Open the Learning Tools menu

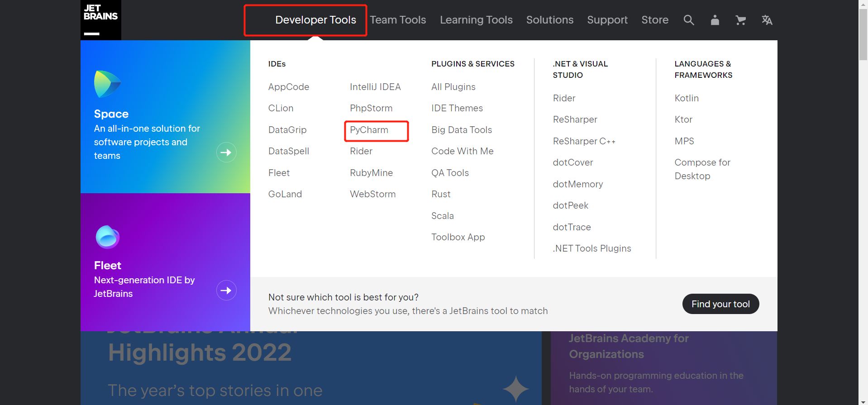tap(476, 20)
